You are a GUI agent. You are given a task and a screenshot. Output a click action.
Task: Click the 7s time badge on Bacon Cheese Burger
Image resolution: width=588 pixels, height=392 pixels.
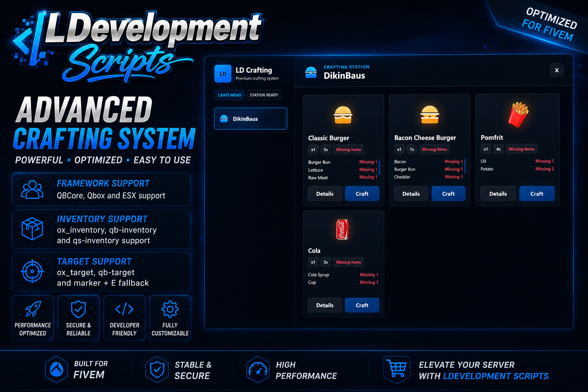(x=412, y=149)
